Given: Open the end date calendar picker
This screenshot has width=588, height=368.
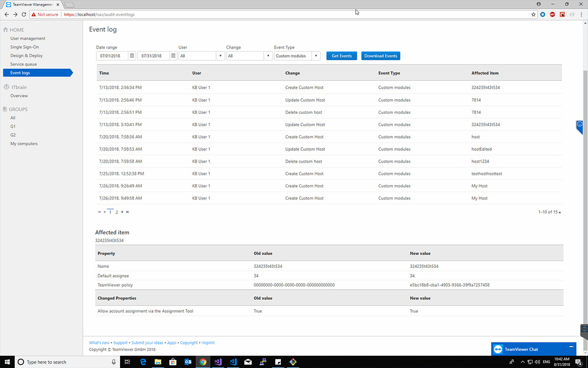Looking at the screenshot, I should (173, 56).
